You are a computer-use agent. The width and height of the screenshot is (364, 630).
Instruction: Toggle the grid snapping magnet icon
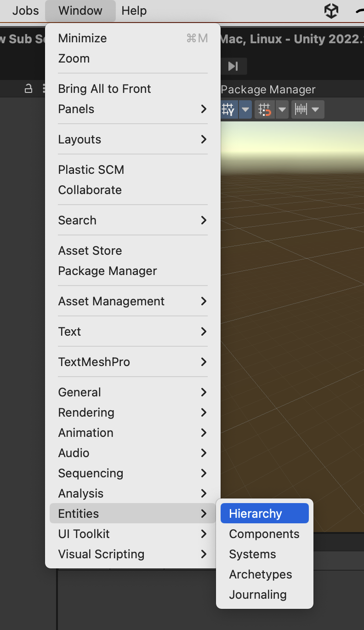(x=264, y=109)
